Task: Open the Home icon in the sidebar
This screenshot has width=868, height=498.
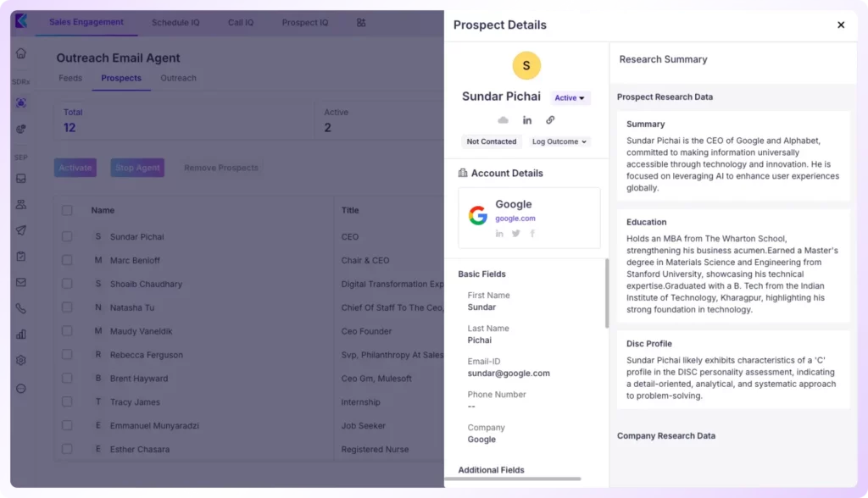Action: coord(21,53)
